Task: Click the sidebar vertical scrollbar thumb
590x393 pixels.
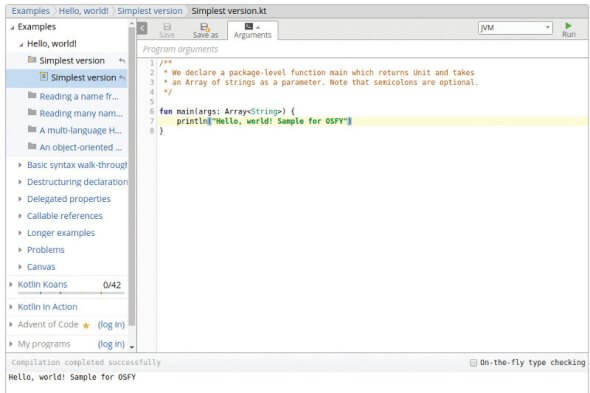Action: (x=132, y=176)
